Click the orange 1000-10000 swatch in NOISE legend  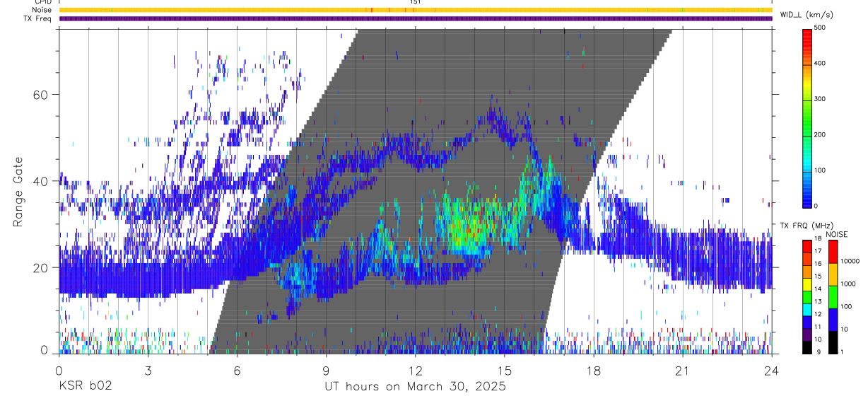(834, 274)
